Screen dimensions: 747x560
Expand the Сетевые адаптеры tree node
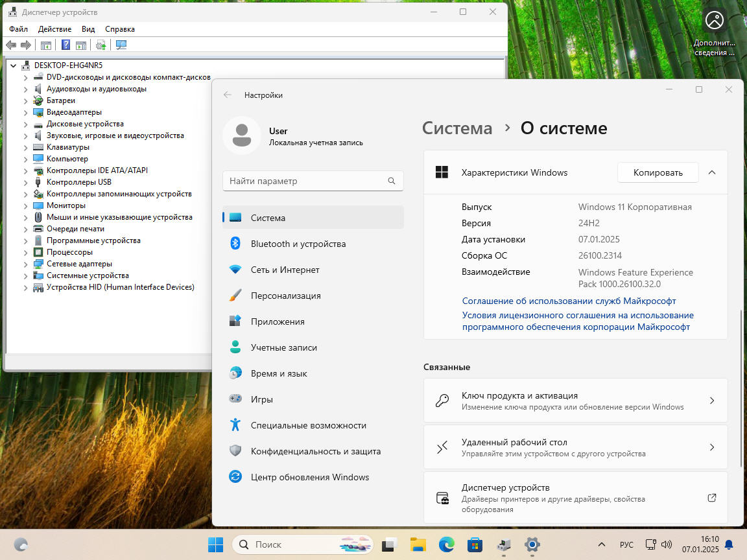pos(26,264)
